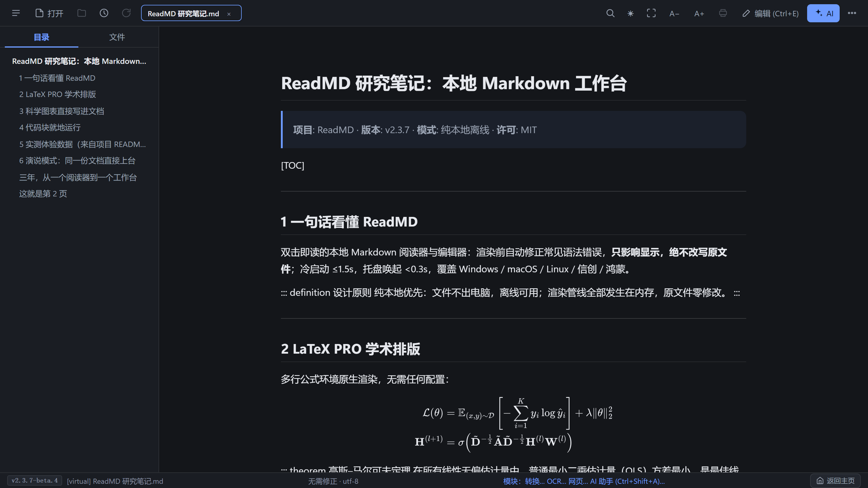Screen dimensions: 868x488
Task: Close the ReadMD 研究笔记.md tab
Action: point(229,14)
